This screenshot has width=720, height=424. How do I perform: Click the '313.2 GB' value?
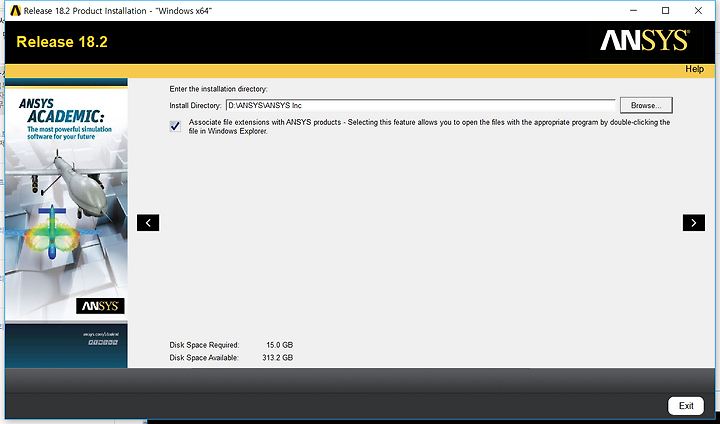click(277, 358)
